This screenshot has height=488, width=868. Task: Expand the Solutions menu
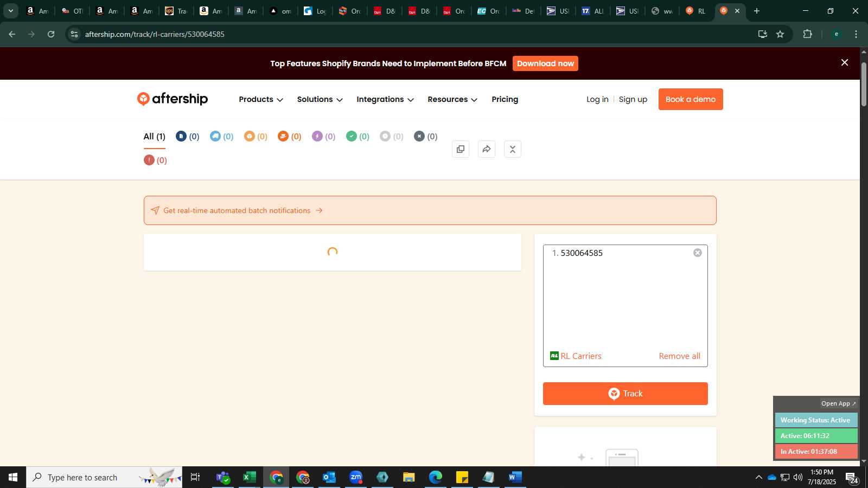tap(320, 99)
